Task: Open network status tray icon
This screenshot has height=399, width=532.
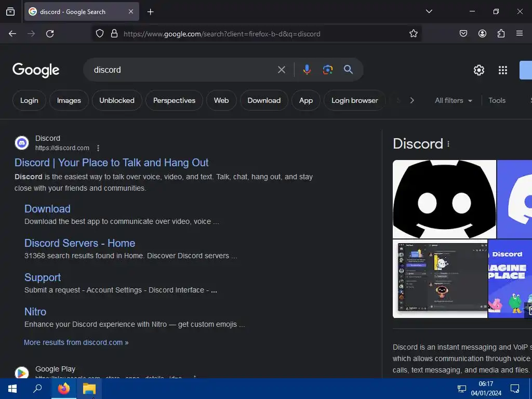Action: click(462, 389)
